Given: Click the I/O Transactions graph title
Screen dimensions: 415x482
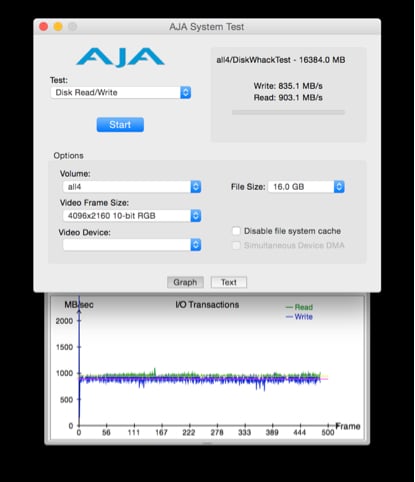Looking at the screenshot, I should pos(207,305).
